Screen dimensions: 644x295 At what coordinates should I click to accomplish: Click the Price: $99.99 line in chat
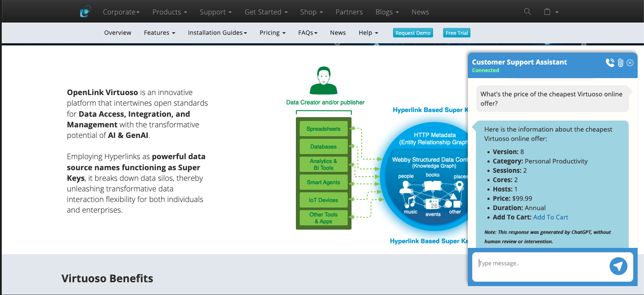pyautogui.click(x=512, y=198)
